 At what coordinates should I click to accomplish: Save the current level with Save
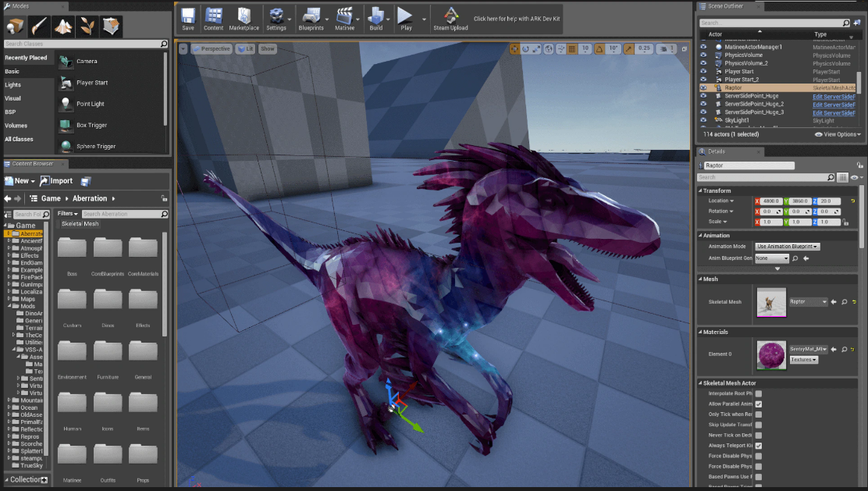click(188, 19)
